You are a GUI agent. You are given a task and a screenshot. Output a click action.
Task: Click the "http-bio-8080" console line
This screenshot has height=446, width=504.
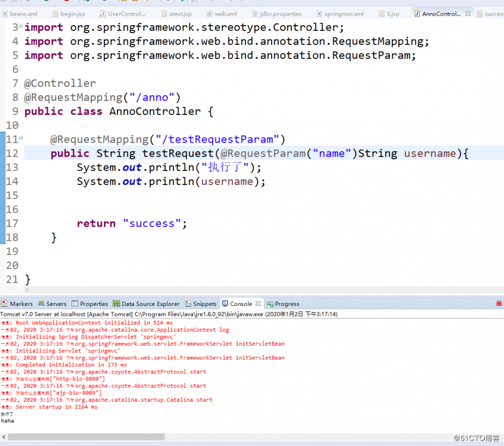tap(53, 378)
